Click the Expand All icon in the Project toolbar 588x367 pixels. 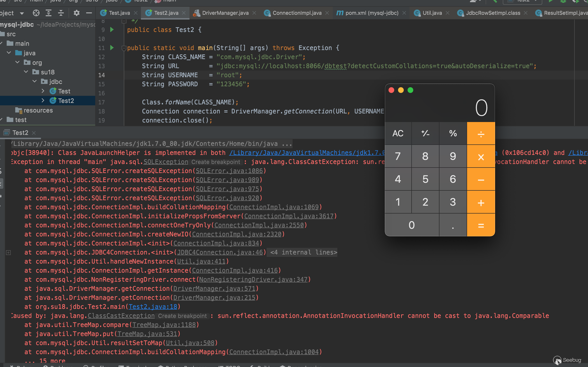[49, 13]
